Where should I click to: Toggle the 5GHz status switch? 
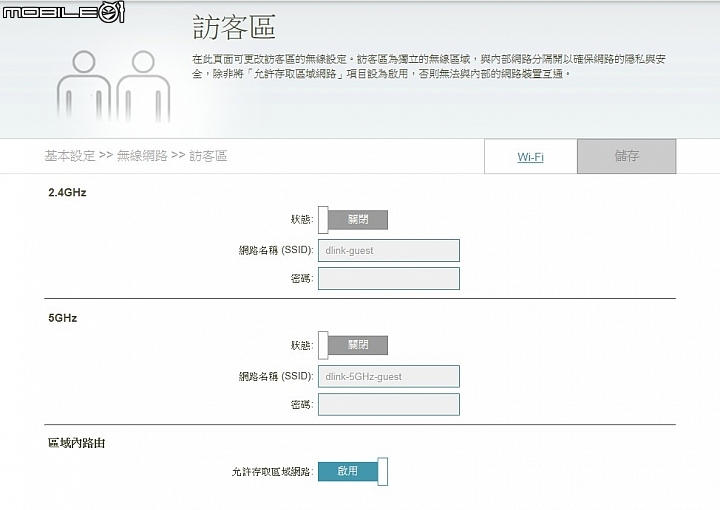pos(353,345)
